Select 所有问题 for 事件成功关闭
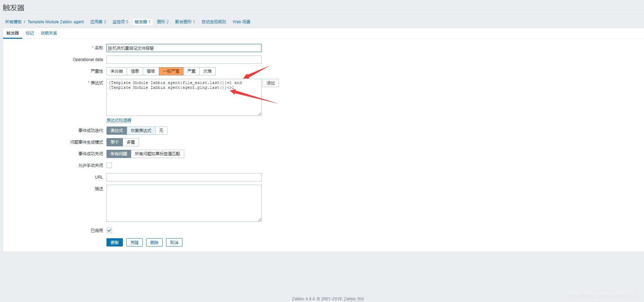The width and height of the screenshot is (644, 302). click(119, 154)
